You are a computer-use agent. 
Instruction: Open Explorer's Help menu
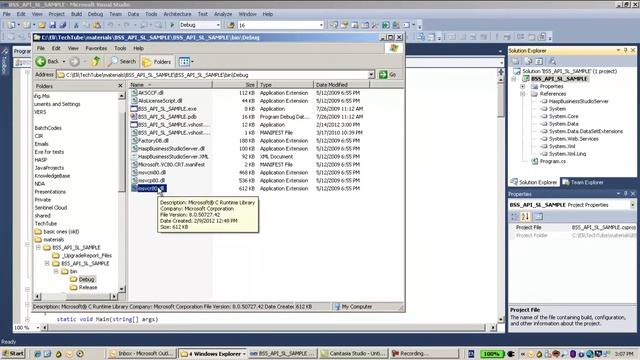coord(139,48)
